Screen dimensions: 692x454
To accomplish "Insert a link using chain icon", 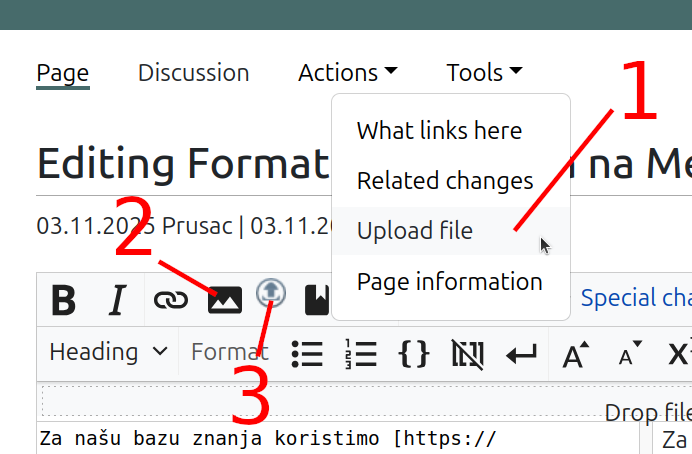I will coord(170,299).
